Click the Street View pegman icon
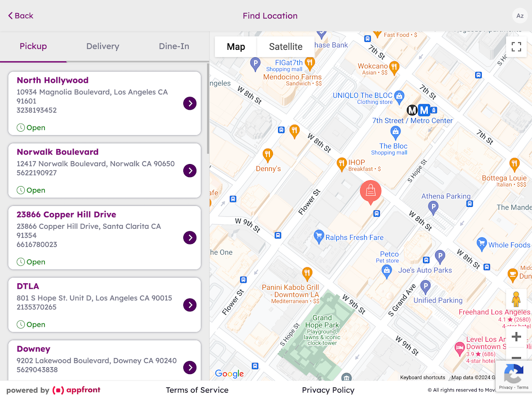Image resolution: width=532 pixels, height=399 pixels. 516,299
